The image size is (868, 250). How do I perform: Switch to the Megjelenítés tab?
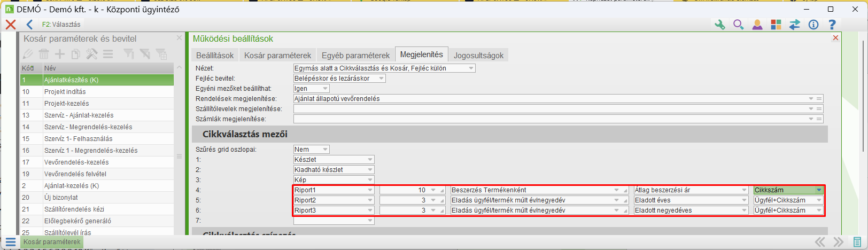422,54
